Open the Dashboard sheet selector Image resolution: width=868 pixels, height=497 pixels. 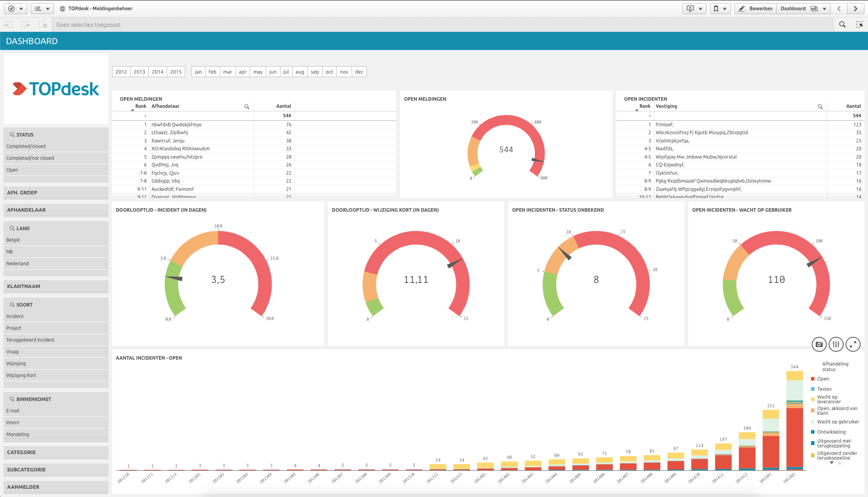click(803, 9)
